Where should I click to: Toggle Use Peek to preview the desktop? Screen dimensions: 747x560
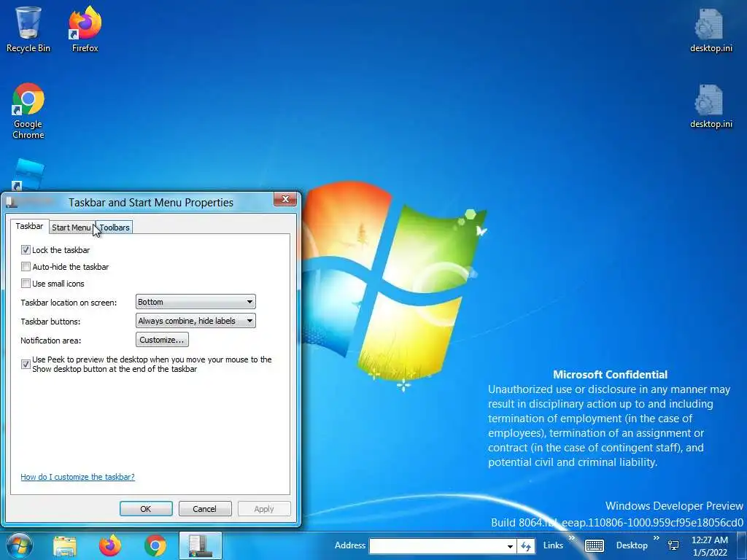click(26, 365)
